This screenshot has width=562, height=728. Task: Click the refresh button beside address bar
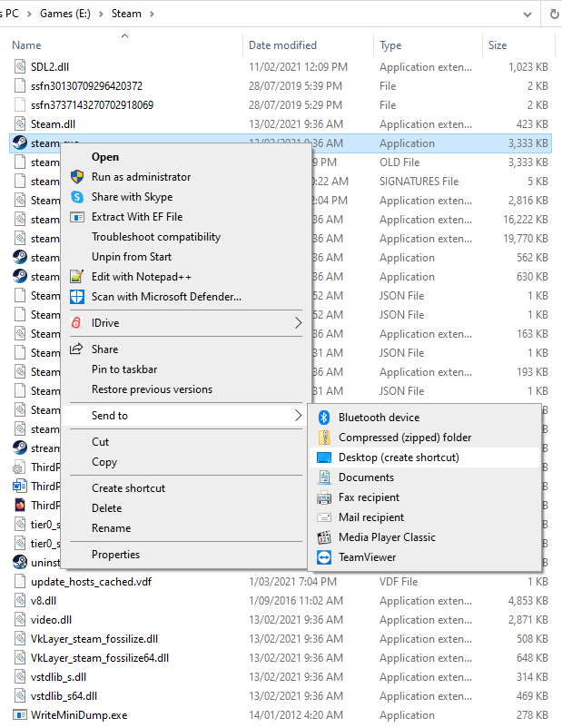[x=553, y=15]
